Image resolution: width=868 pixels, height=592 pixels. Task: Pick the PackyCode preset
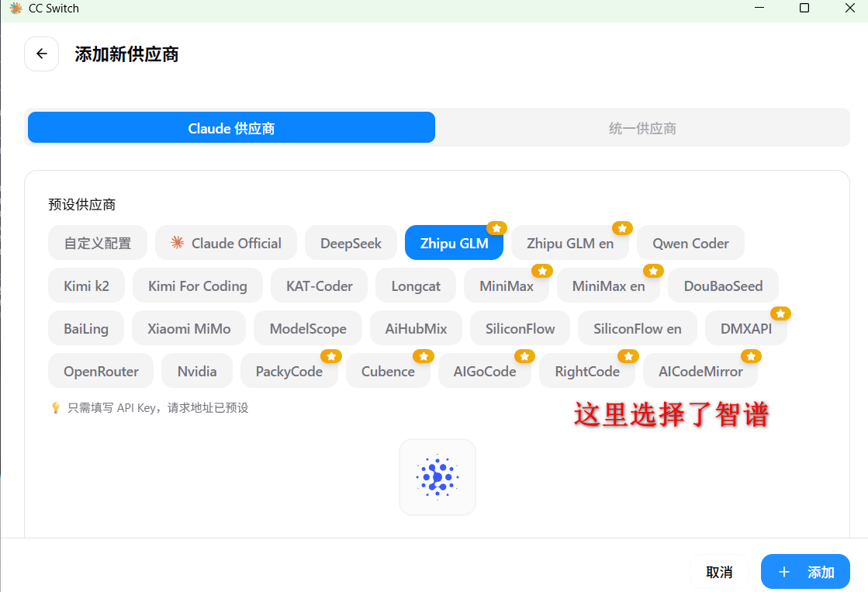[289, 371]
